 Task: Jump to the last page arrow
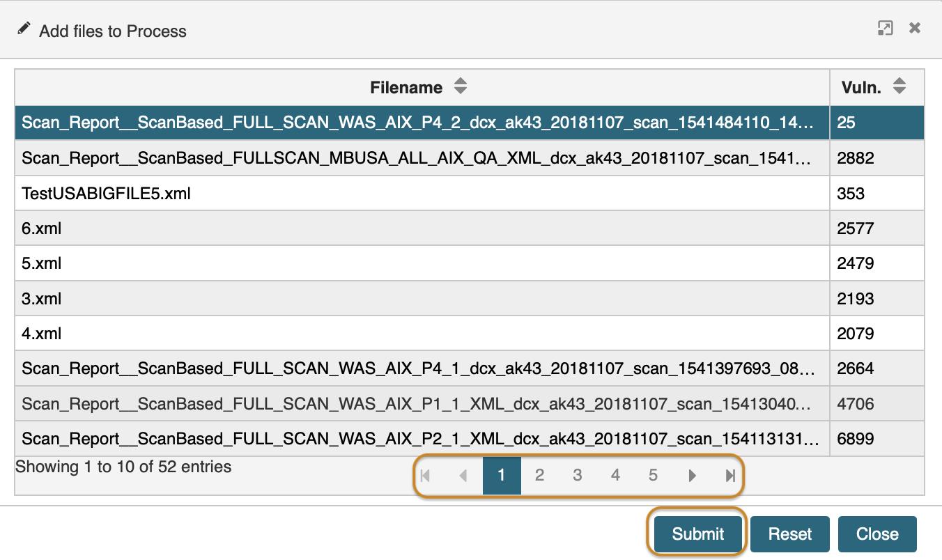729,476
